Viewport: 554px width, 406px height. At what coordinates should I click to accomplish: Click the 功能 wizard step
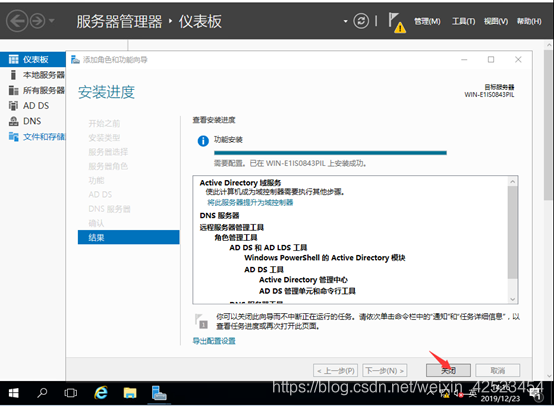(x=96, y=181)
